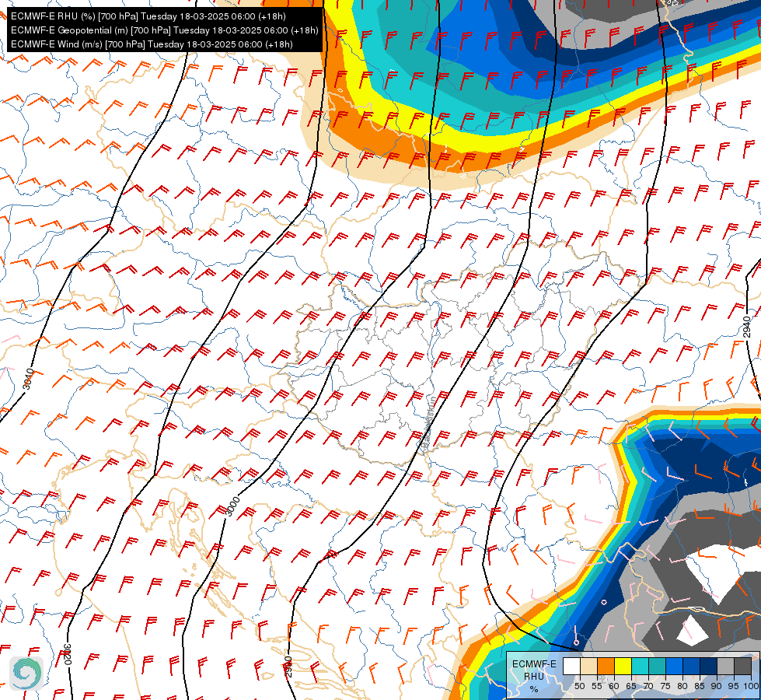Click the 2940 geopotential contour label
Image resolution: width=761 pixels, height=700 pixels.
pos(747,327)
